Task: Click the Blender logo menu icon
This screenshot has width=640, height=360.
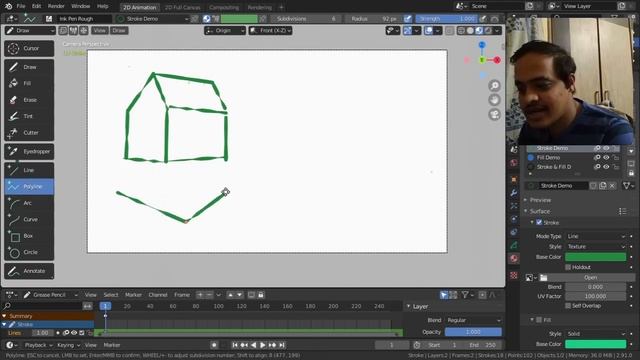Action: click(8, 6)
